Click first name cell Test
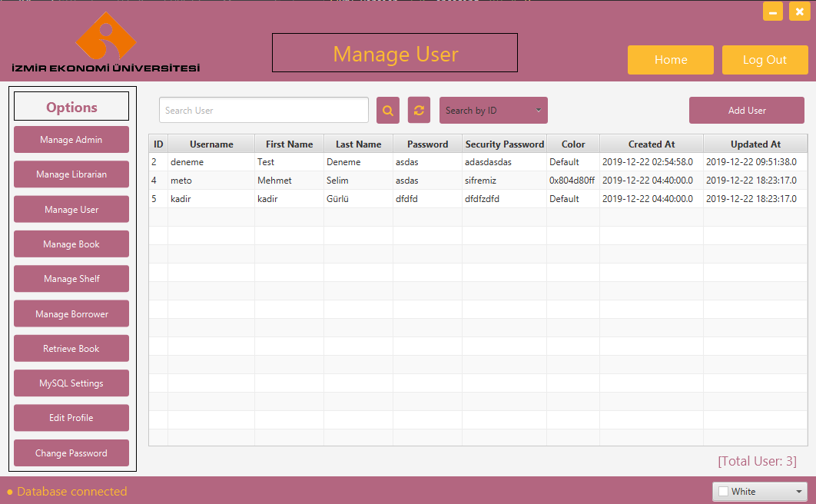Viewport: 816px width, 504px height. (x=290, y=162)
